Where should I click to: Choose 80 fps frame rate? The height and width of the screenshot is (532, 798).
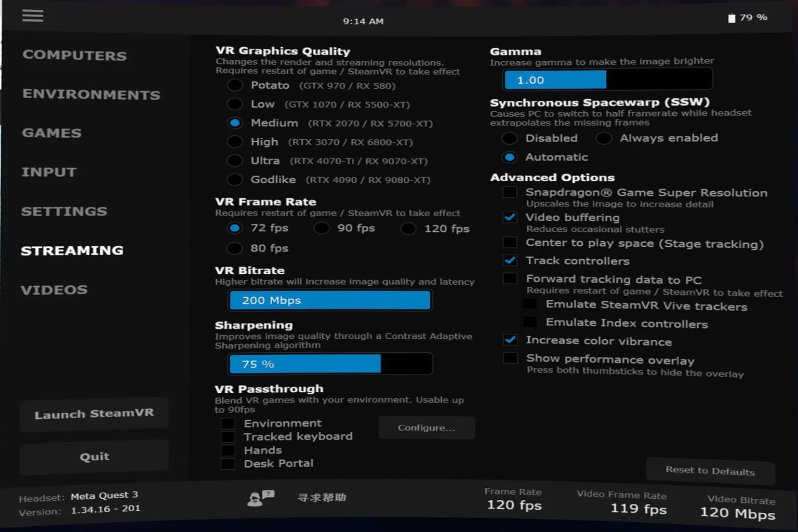(x=235, y=248)
